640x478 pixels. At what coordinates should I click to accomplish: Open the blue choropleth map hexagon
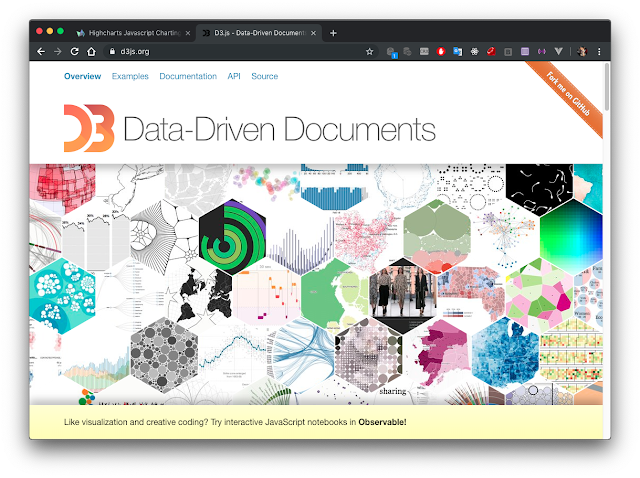tap(505, 355)
